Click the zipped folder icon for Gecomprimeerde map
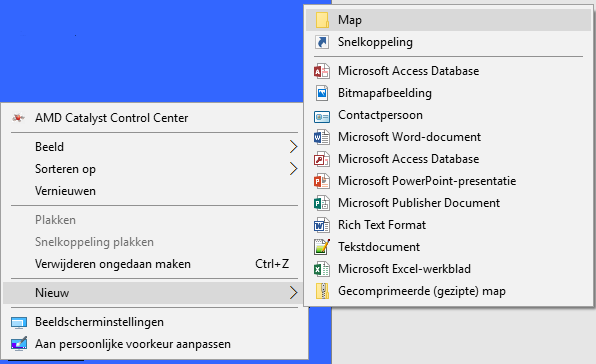This screenshot has width=596, height=364. pyautogui.click(x=322, y=291)
